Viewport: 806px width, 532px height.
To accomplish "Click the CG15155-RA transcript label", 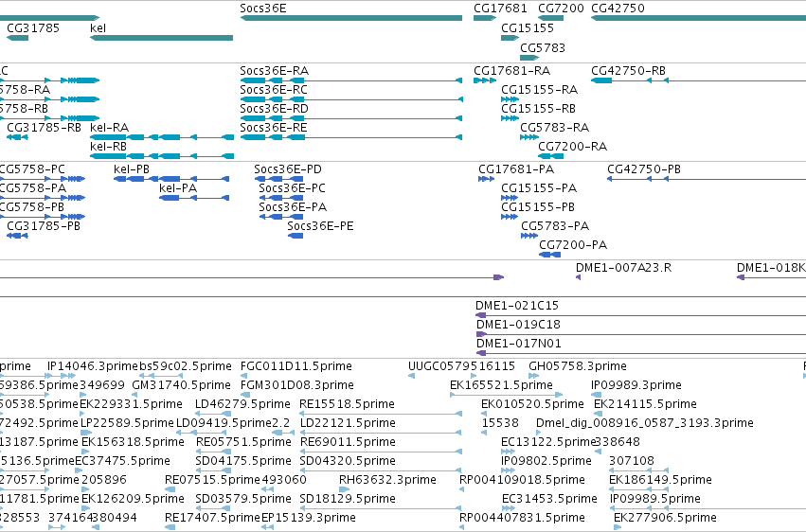I will pos(540,89).
